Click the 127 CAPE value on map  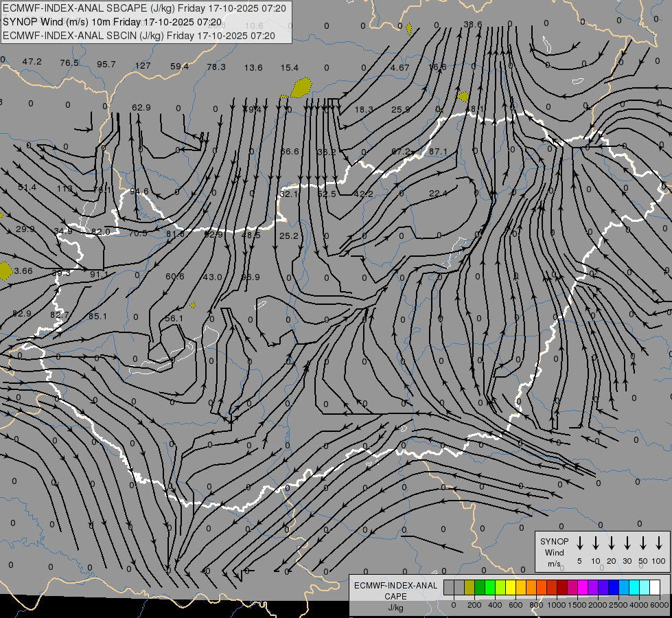click(x=143, y=66)
